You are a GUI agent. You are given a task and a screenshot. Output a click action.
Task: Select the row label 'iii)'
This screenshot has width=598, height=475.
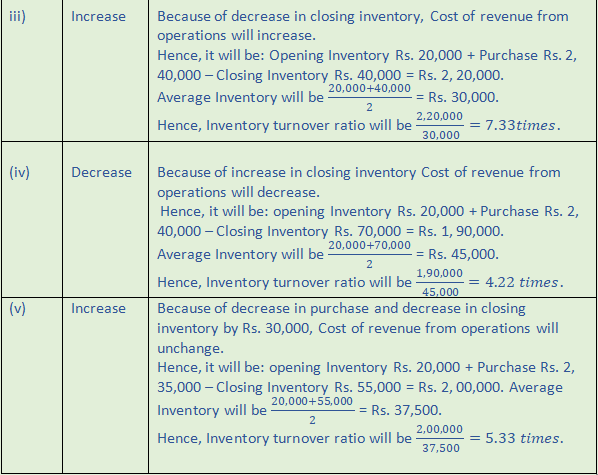pos(18,16)
